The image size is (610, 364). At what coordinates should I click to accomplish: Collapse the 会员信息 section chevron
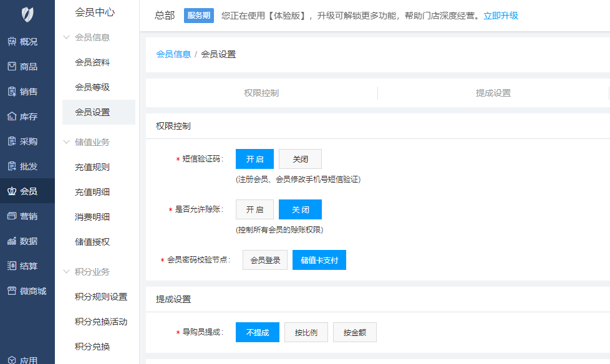click(67, 37)
